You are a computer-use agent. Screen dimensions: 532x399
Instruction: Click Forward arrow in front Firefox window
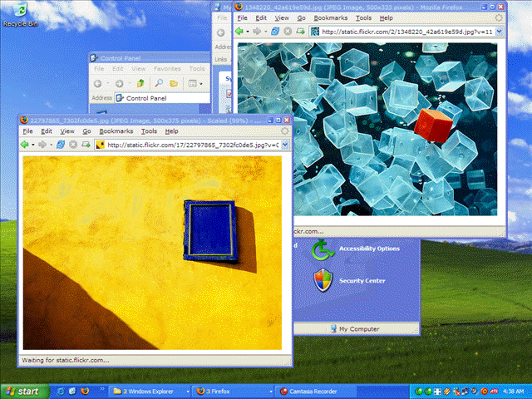pos(42,145)
